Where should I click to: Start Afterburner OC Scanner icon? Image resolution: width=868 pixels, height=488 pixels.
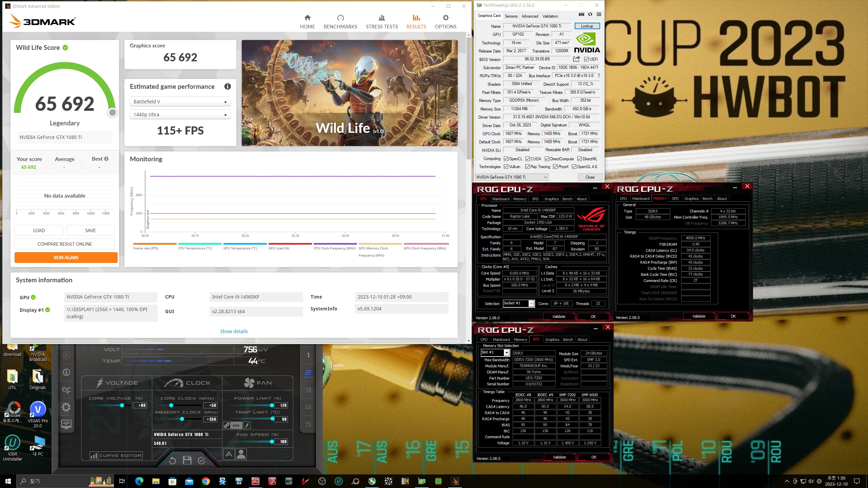(x=66, y=390)
